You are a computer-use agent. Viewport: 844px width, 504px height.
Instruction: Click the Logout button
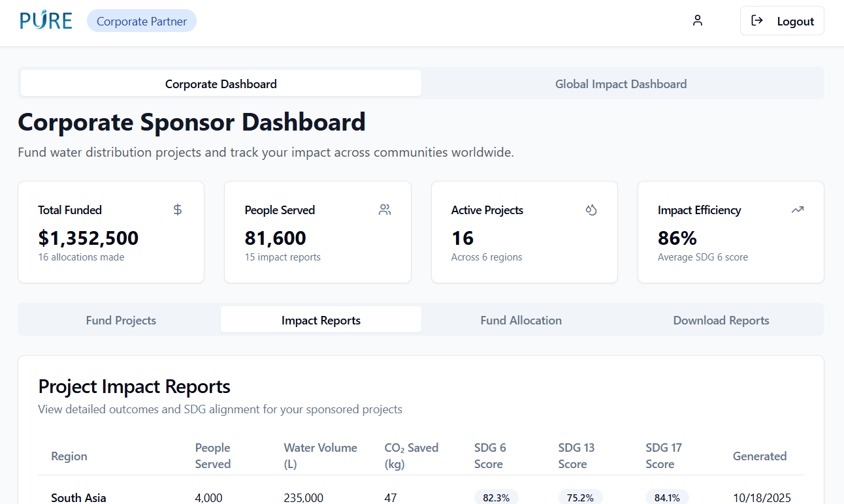[x=782, y=21]
